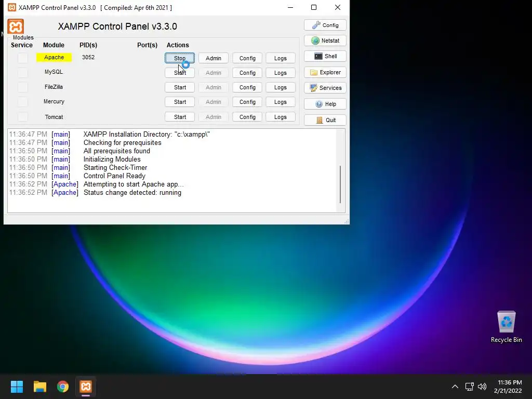Toggle the Apache service checkbox
The height and width of the screenshot is (399, 532).
23,58
